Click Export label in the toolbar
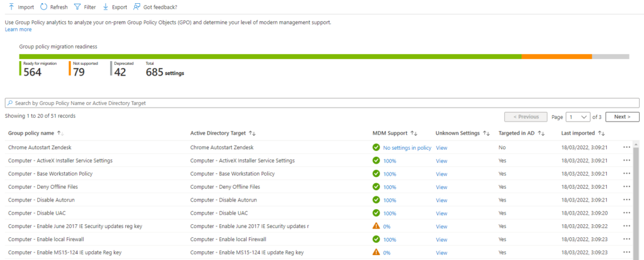The width and height of the screenshot is (644, 260). pyautogui.click(x=119, y=7)
